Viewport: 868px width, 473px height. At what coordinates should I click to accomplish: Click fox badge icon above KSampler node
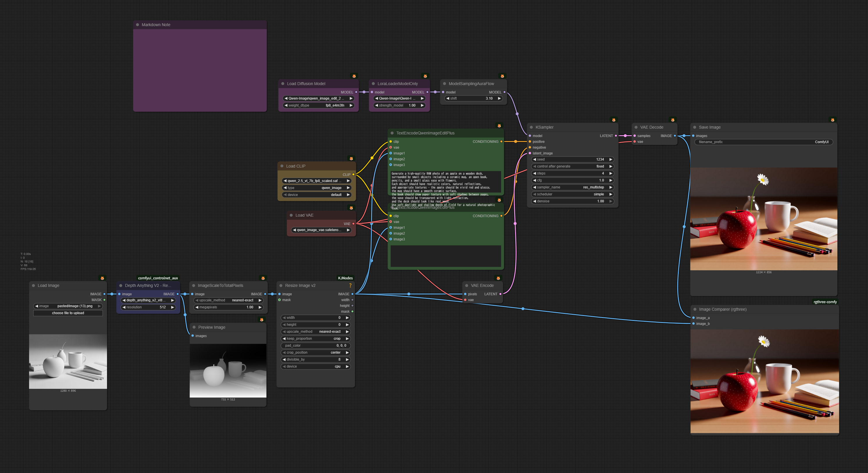point(614,120)
